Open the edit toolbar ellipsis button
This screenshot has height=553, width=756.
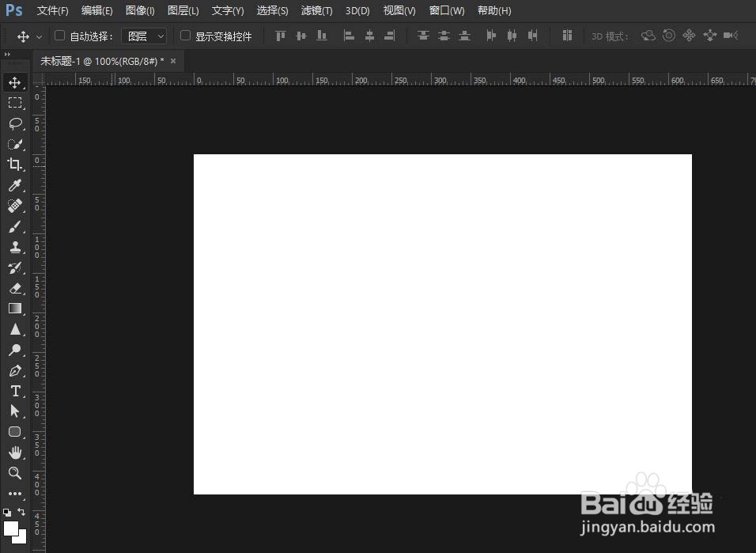(15, 494)
